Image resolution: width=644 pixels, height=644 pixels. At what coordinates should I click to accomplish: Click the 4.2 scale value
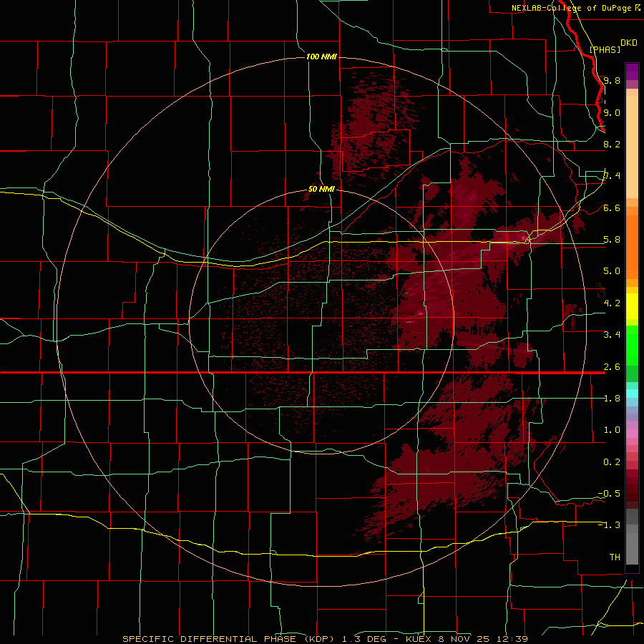612,303
